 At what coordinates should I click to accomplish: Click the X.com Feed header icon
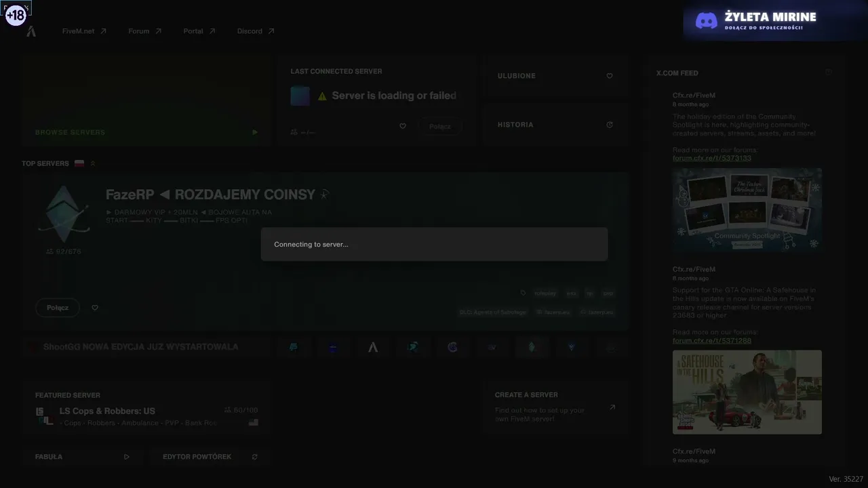(x=829, y=73)
